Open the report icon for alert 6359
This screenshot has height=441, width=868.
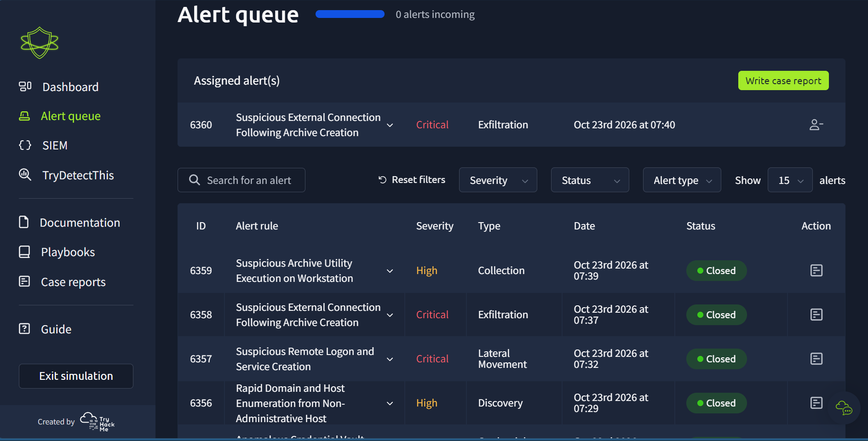[816, 270]
